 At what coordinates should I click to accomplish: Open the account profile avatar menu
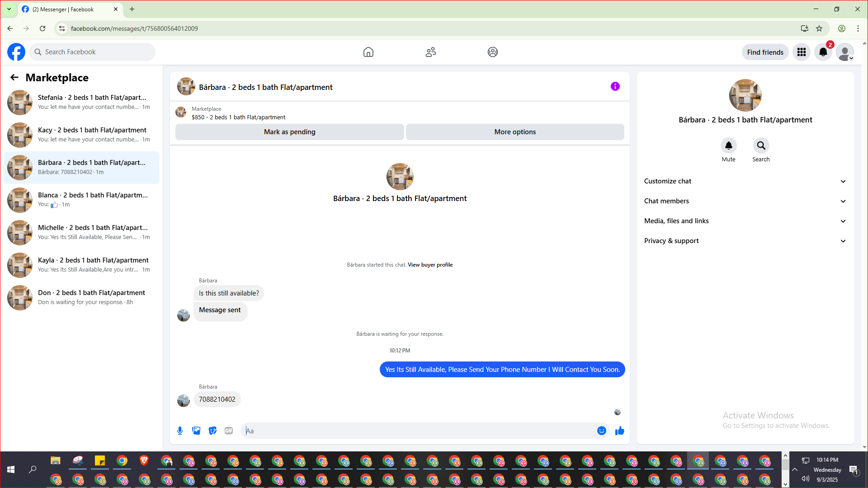[x=844, y=52]
